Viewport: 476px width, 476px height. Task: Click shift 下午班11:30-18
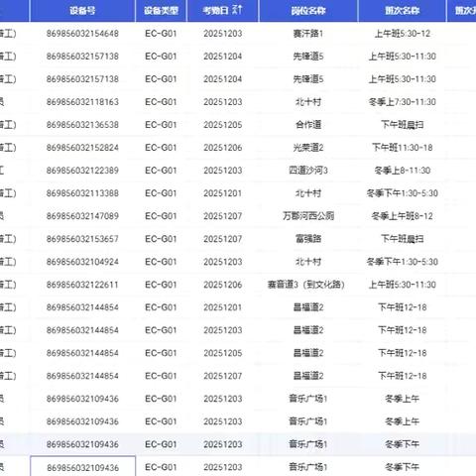coord(402,148)
